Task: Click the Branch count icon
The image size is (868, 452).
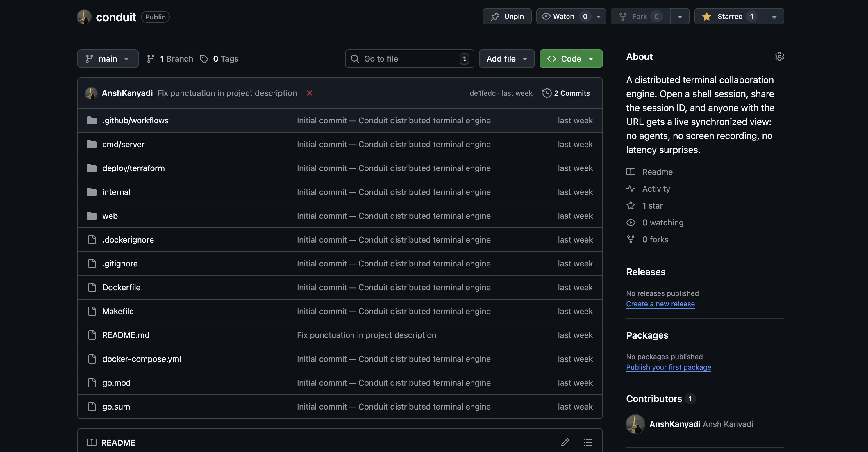Action: (x=151, y=59)
